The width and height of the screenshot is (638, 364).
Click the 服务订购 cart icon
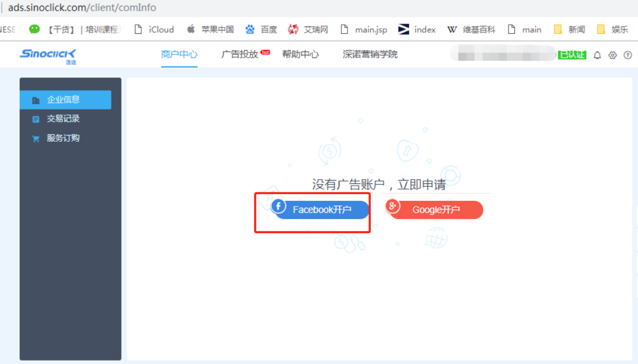tap(36, 138)
